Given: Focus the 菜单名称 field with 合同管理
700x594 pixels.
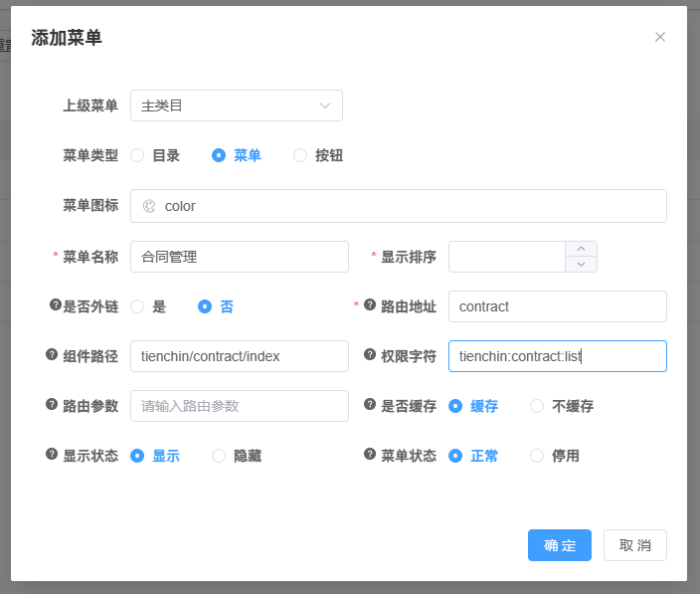Looking at the screenshot, I should pos(240,257).
